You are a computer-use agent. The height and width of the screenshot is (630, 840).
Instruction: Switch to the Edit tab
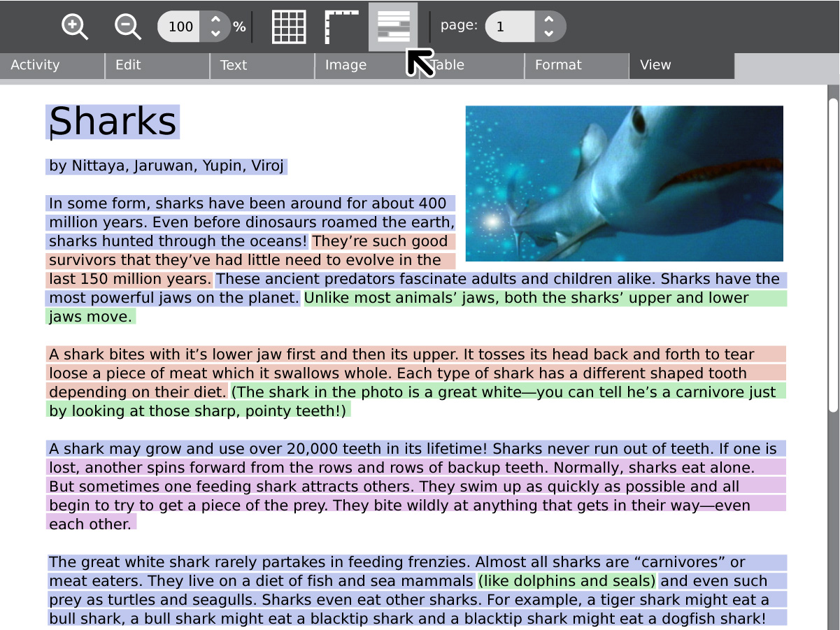[x=157, y=66]
